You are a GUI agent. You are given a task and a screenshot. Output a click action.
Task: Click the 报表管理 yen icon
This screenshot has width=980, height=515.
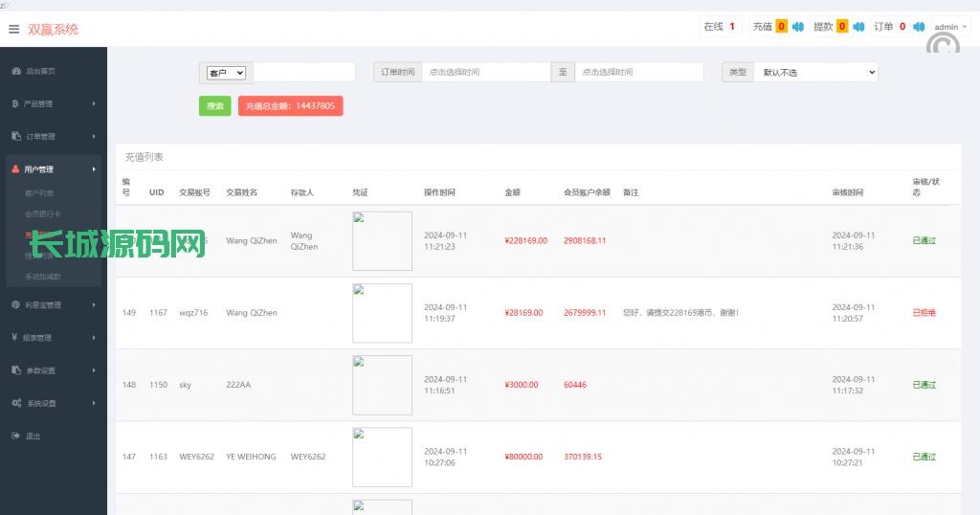tap(16, 338)
